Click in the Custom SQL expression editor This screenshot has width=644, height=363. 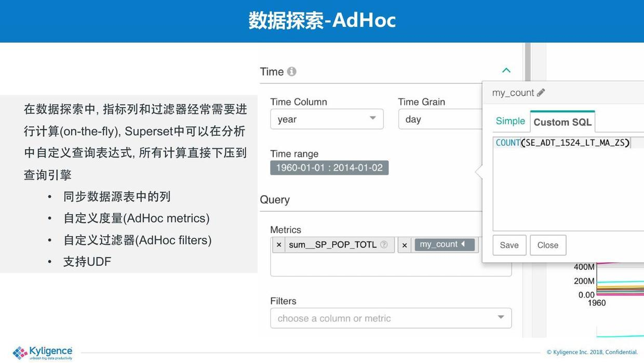(568, 184)
